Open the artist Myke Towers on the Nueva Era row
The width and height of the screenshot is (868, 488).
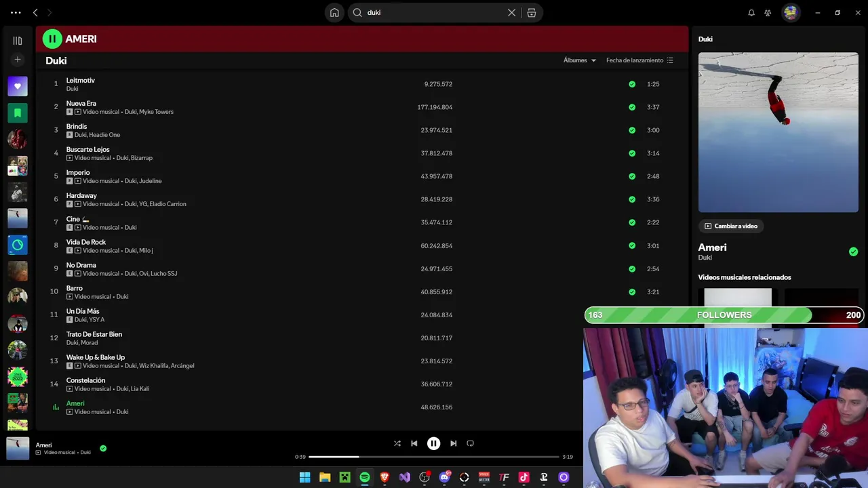(157, 112)
